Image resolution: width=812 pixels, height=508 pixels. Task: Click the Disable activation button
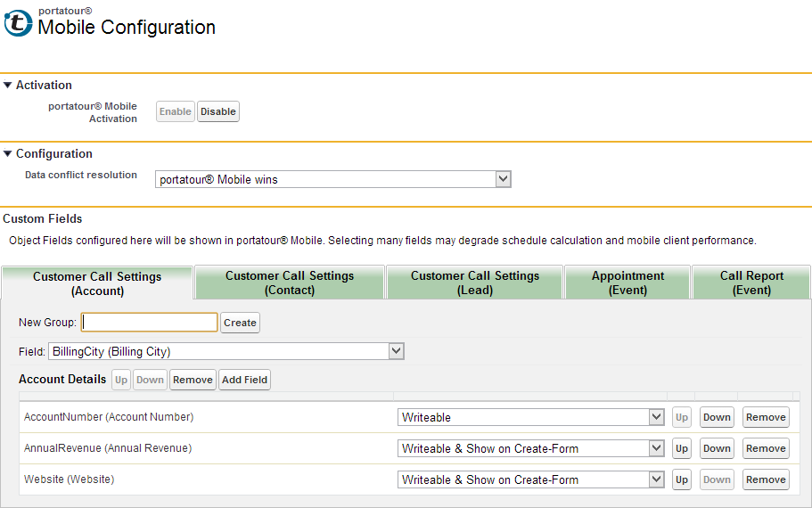[218, 111]
